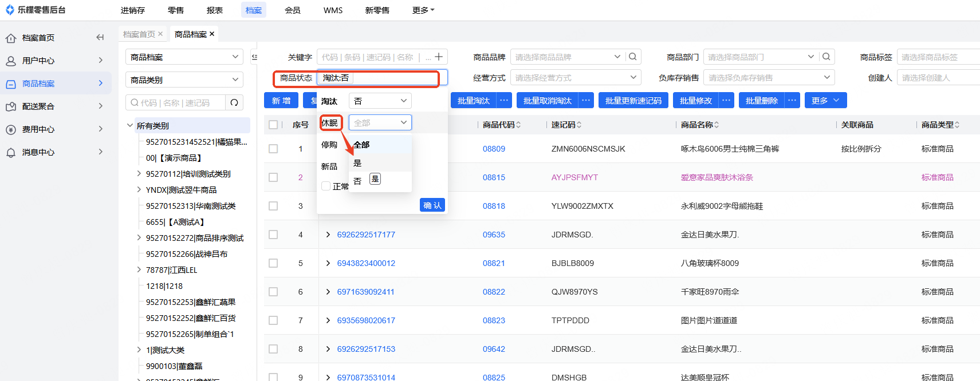
Task: Open the WMS top menu
Action: click(333, 10)
